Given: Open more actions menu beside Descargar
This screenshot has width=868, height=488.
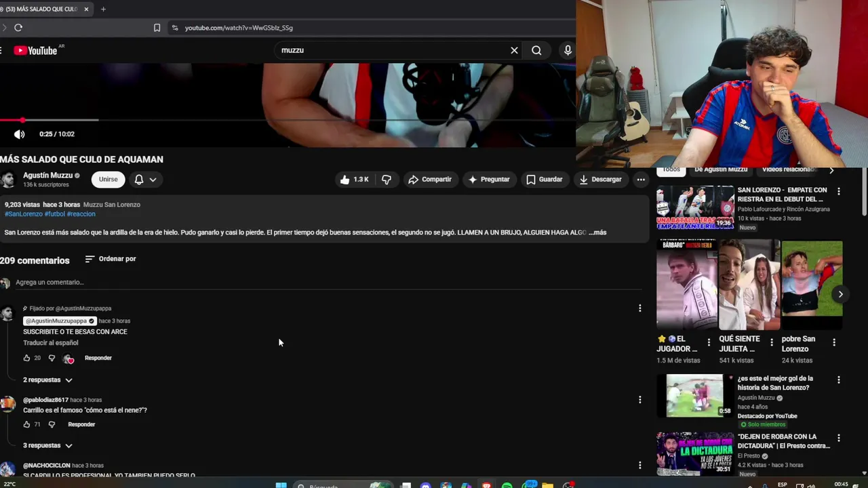Looking at the screenshot, I should 641,180.
